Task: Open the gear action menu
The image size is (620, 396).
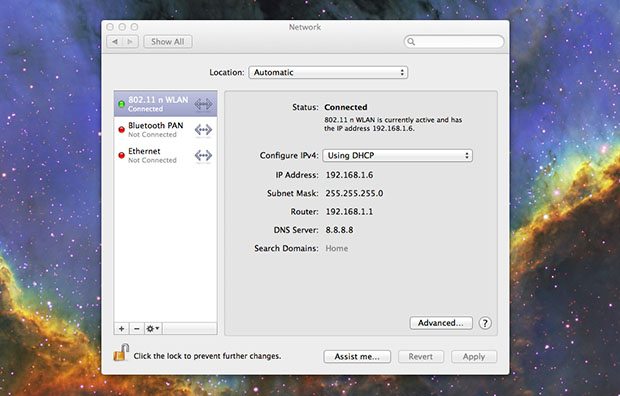Action: point(153,328)
